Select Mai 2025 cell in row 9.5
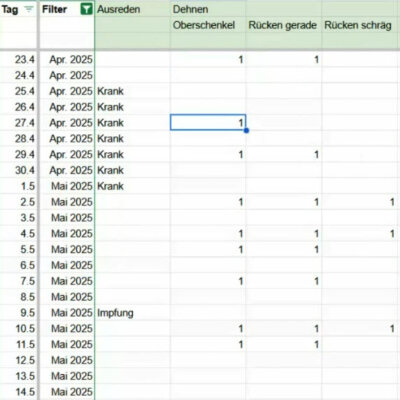This screenshot has height=400, width=400. pos(67,313)
